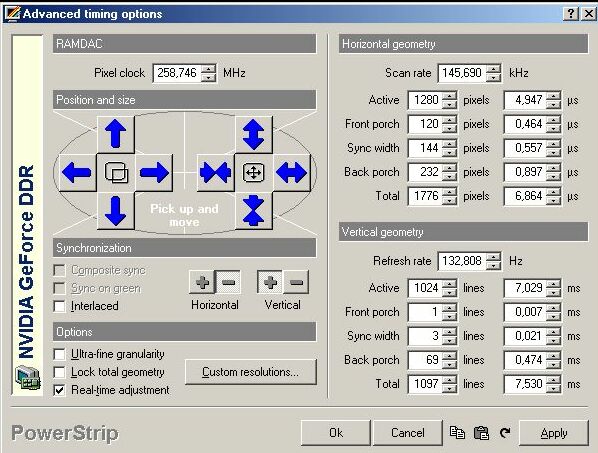Open the Custom resolutions dialog

(x=251, y=372)
